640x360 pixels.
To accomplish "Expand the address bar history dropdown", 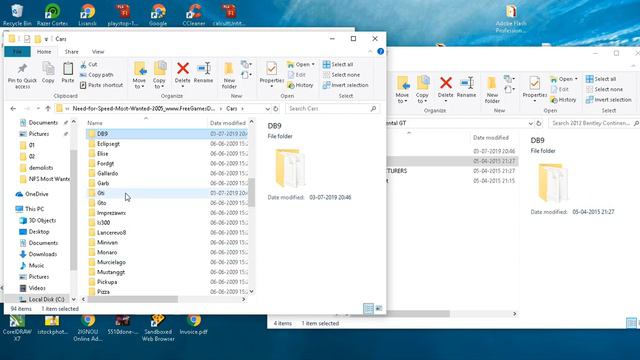I will (267, 109).
